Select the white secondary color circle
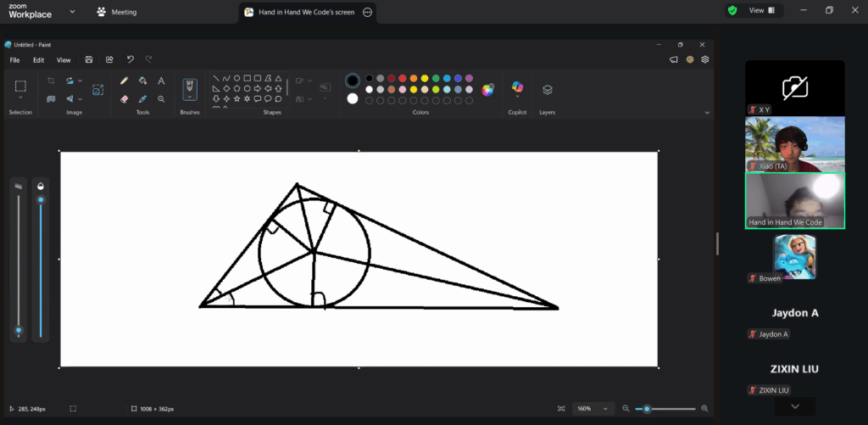 [x=353, y=98]
